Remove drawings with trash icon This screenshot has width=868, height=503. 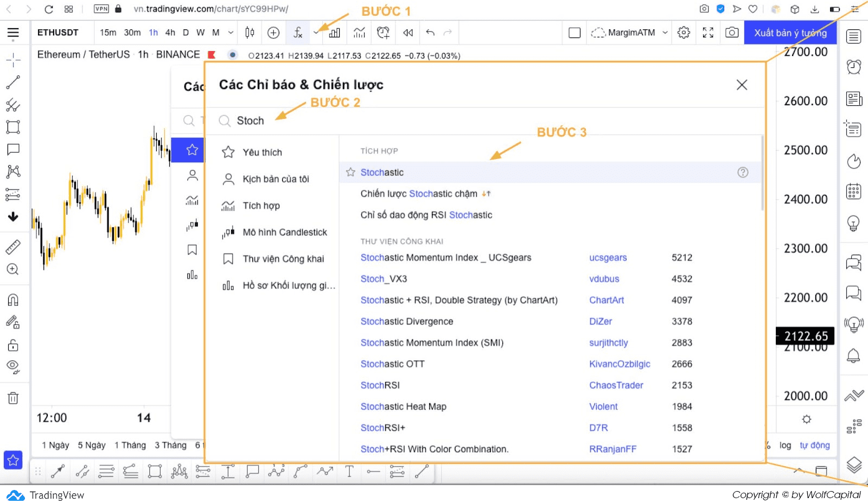(13, 398)
